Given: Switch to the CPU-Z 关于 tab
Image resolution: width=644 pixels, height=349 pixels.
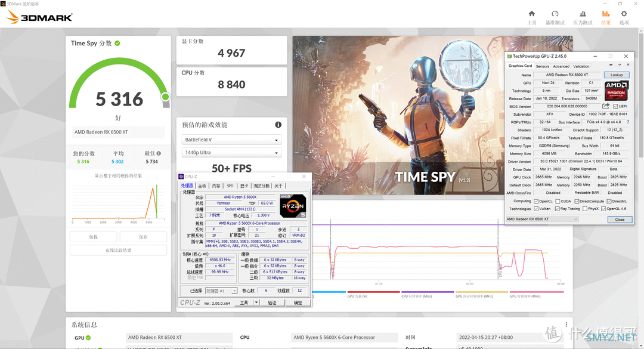Looking at the screenshot, I should pyautogui.click(x=278, y=186).
